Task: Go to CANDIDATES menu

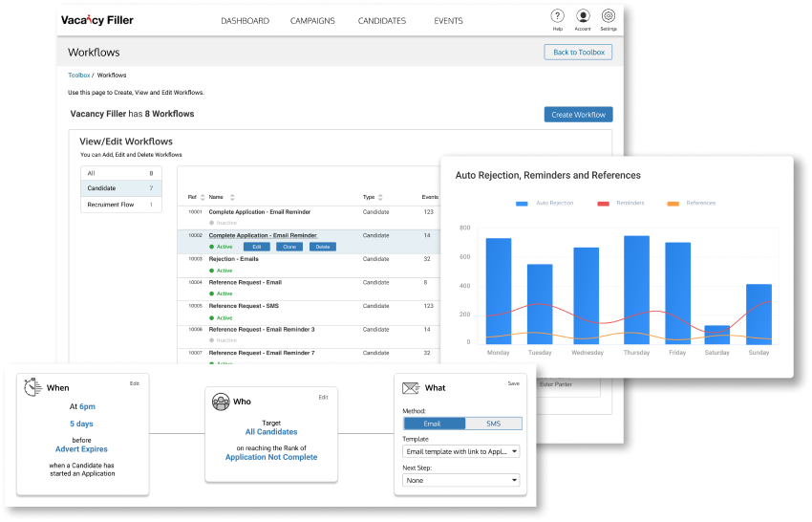Action: coord(382,21)
